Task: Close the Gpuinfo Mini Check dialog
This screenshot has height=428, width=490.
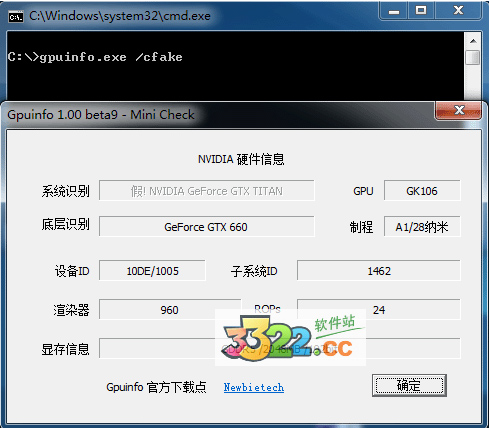Action: 459,110
